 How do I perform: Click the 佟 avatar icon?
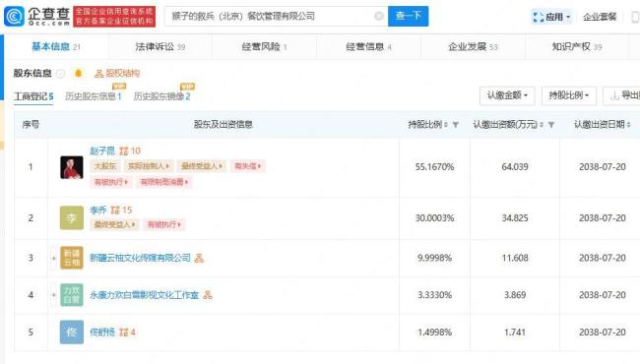(x=72, y=333)
